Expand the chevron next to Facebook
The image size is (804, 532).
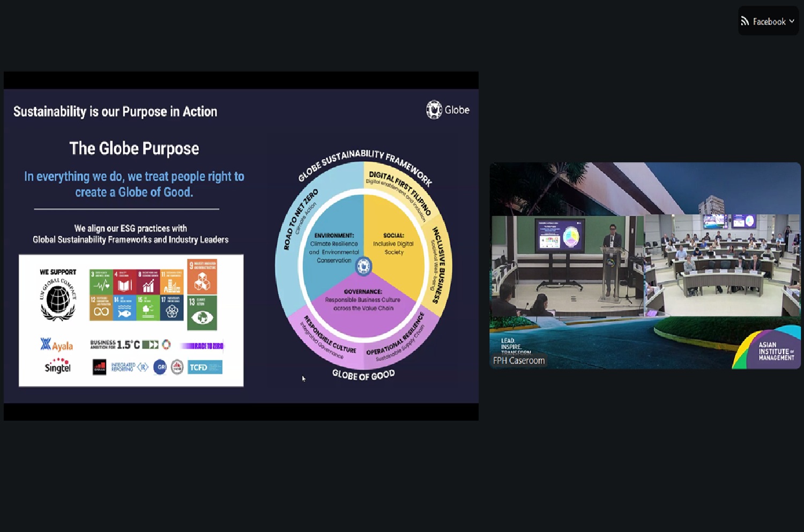tap(792, 21)
